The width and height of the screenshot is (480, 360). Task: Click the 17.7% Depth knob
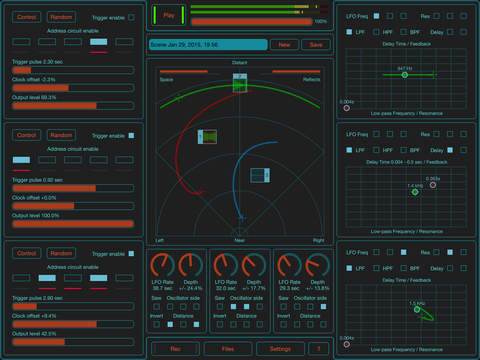point(254,265)
